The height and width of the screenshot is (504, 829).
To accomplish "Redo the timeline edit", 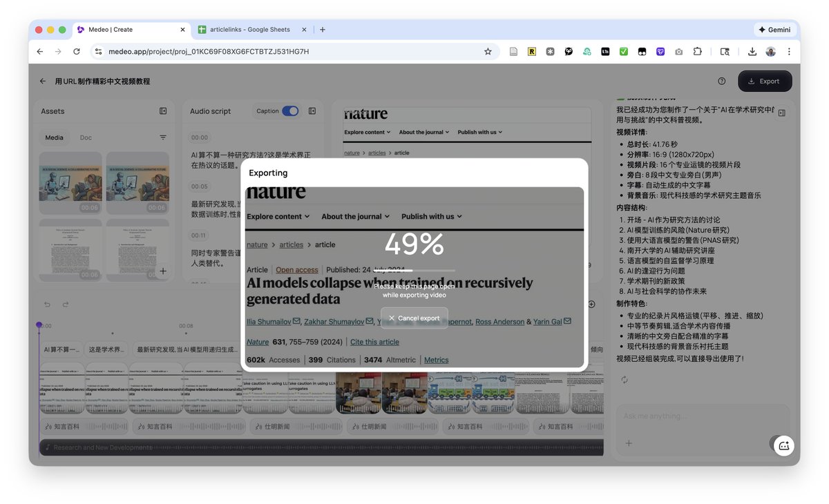I will click(66, 304).
